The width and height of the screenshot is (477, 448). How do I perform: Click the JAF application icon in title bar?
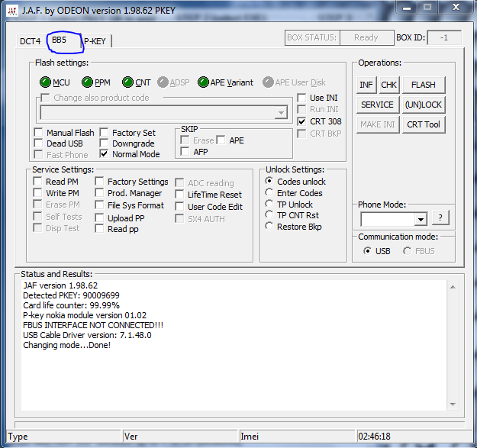12,11
